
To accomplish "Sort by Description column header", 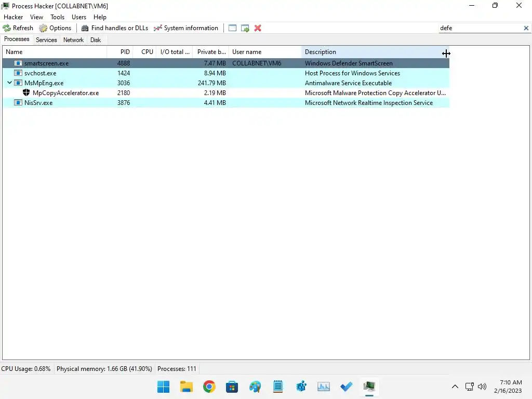I will tap(375, 52).
